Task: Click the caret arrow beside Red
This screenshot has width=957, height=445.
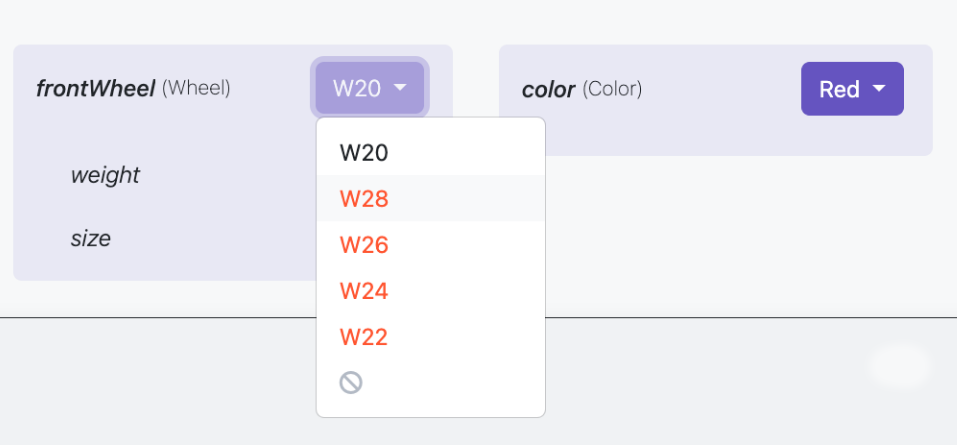Action: pos(879,89)
